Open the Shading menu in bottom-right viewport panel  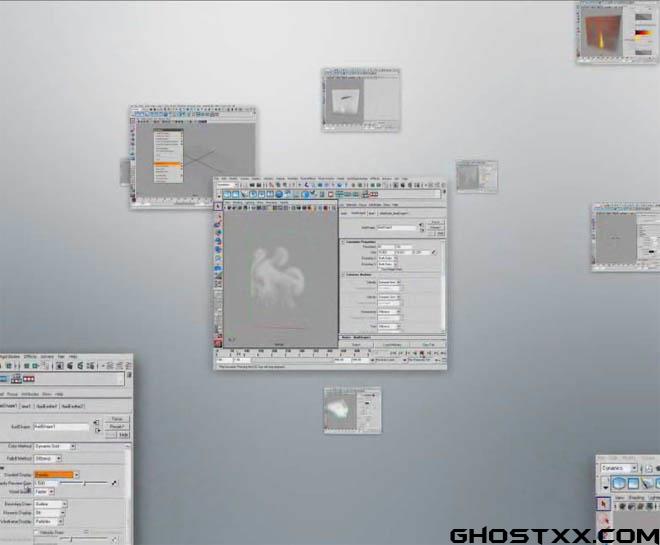point(636,497)
